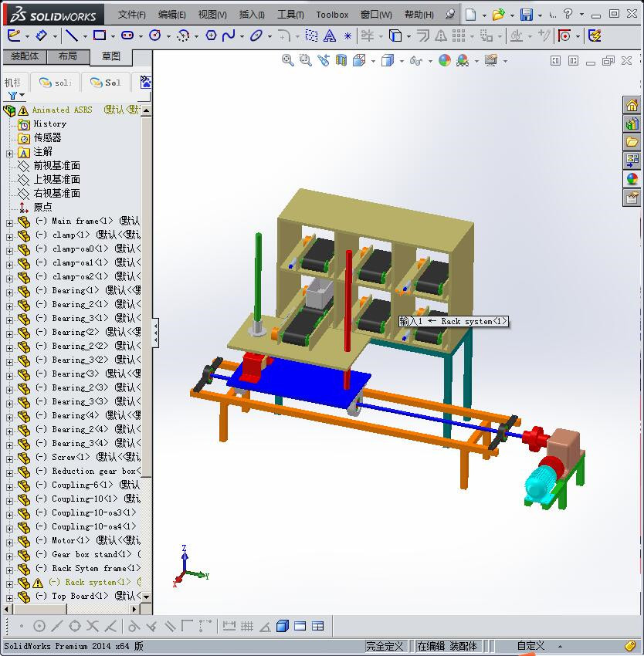
Task: Select the 上视基准面 plane
Action: (56, 180)
